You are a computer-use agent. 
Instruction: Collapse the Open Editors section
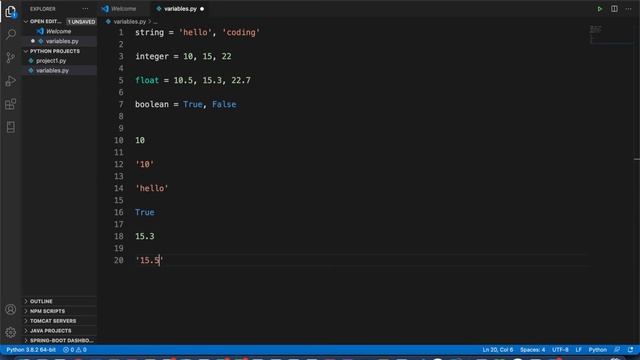point(45,21)
